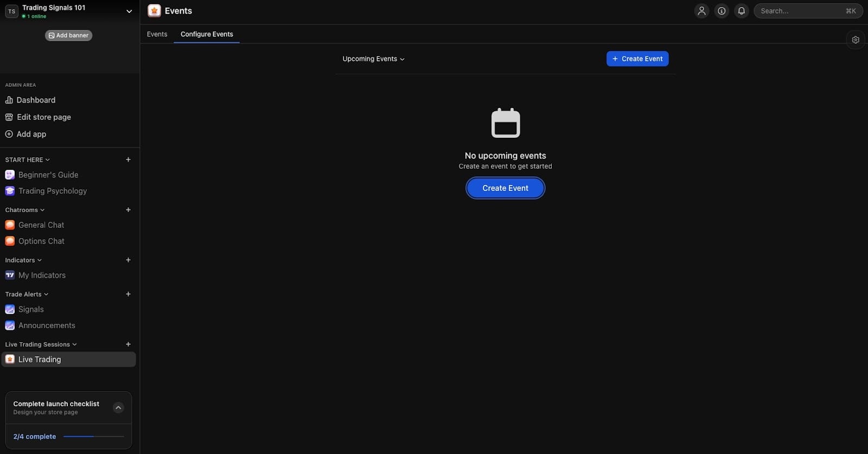Select the Configure Events tab
This screenshot has height=454, width=868.
207,34
